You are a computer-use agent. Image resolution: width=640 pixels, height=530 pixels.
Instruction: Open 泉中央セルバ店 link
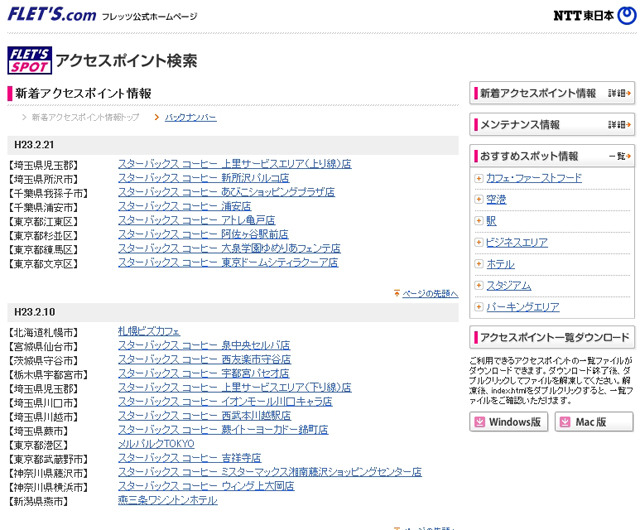204,345
